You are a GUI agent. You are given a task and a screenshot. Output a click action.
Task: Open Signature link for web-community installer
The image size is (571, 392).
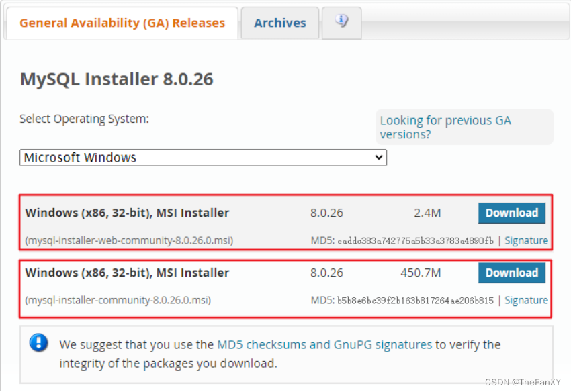[x=526, y=240]
